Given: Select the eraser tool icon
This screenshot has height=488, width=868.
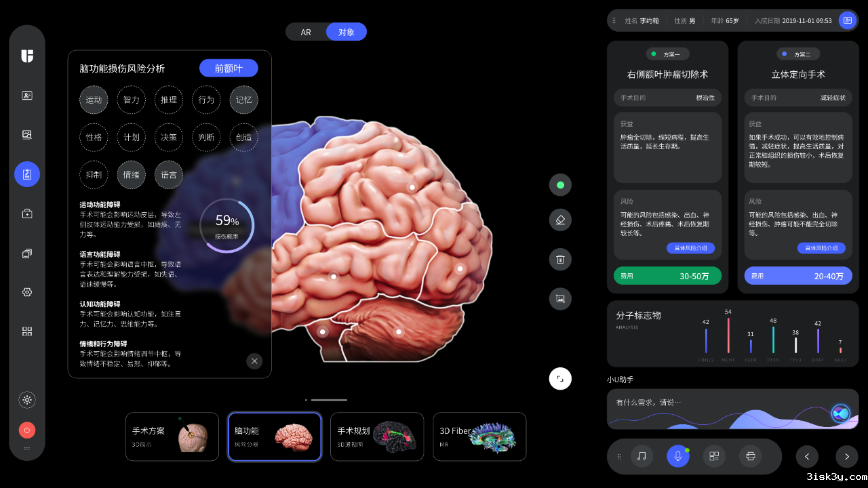Looking at the screenshot, I should (560, 220).
